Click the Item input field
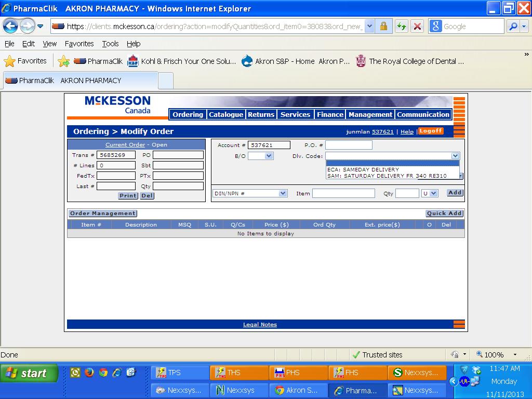 343,193
